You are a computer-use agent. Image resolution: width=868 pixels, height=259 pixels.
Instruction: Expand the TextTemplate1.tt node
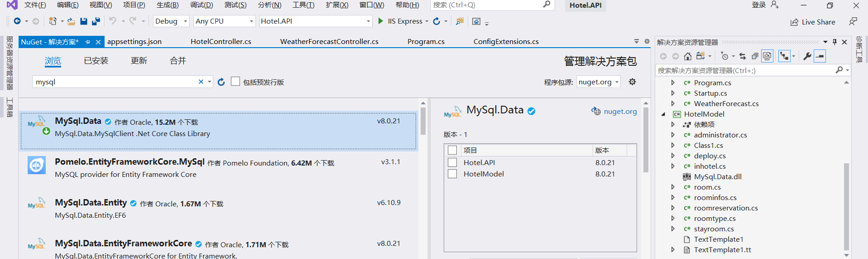tap(673, 249)
